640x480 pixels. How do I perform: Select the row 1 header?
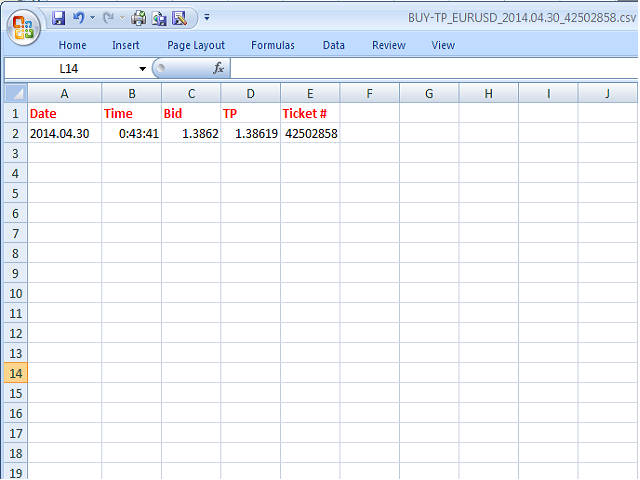click(16, 113)
